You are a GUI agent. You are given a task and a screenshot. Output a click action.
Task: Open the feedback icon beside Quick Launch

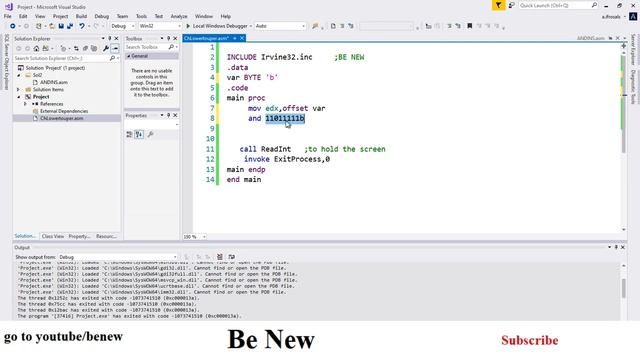click(511, 5)
